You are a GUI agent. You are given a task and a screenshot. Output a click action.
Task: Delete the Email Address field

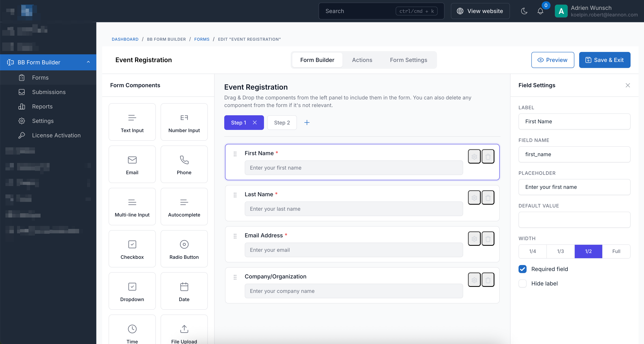488,238
